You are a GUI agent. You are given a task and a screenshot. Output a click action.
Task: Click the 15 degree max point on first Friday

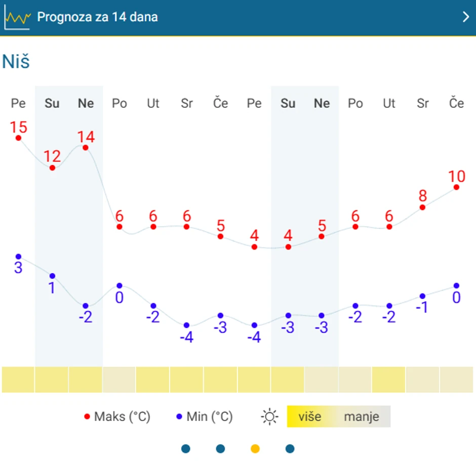(x=18, y=138)
